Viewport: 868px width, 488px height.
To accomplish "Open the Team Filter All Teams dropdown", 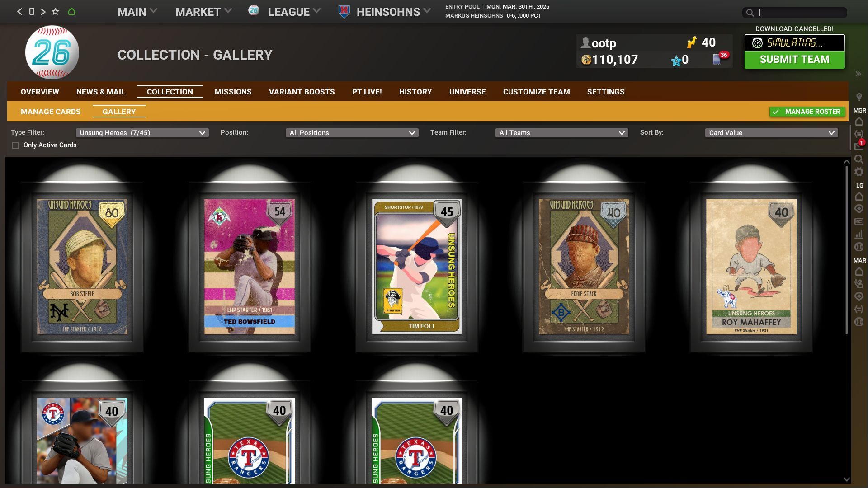I will (561, 133).
